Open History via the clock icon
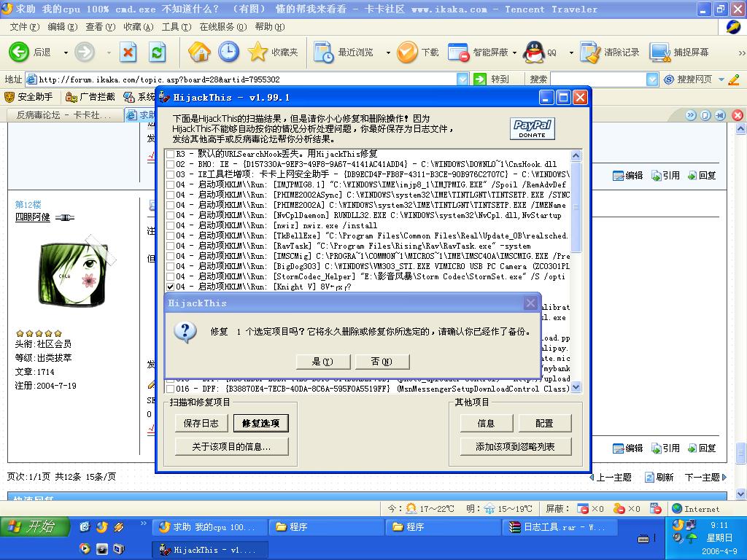Image resolution: width=747 pixels, height=560 pixels. [x=228, y=52]
